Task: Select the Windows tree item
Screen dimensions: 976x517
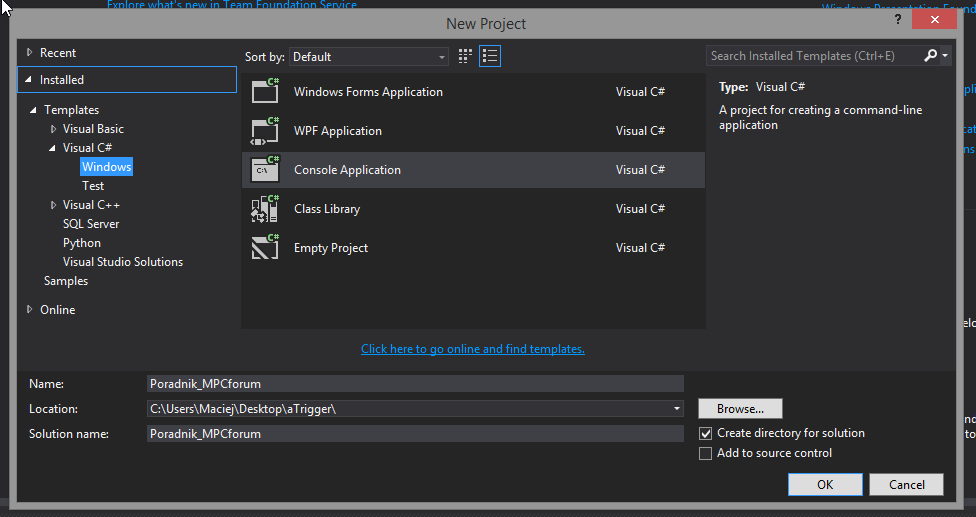Action: (106, 167)
